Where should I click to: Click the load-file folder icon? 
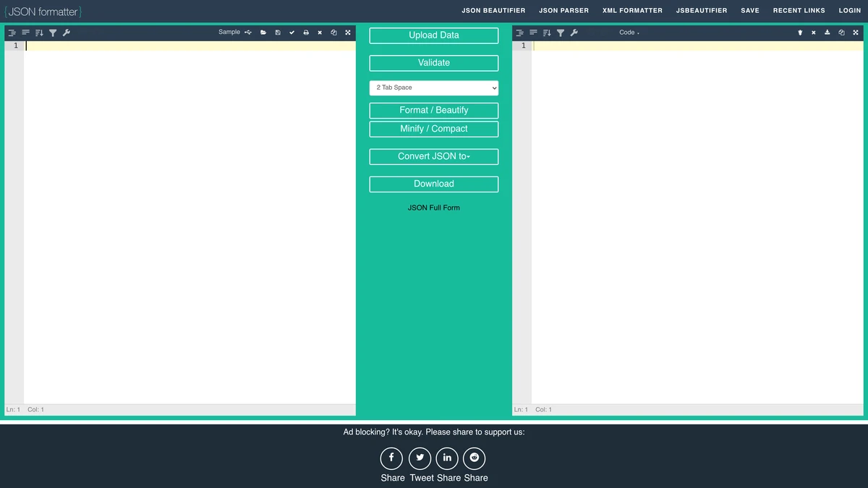263,32
